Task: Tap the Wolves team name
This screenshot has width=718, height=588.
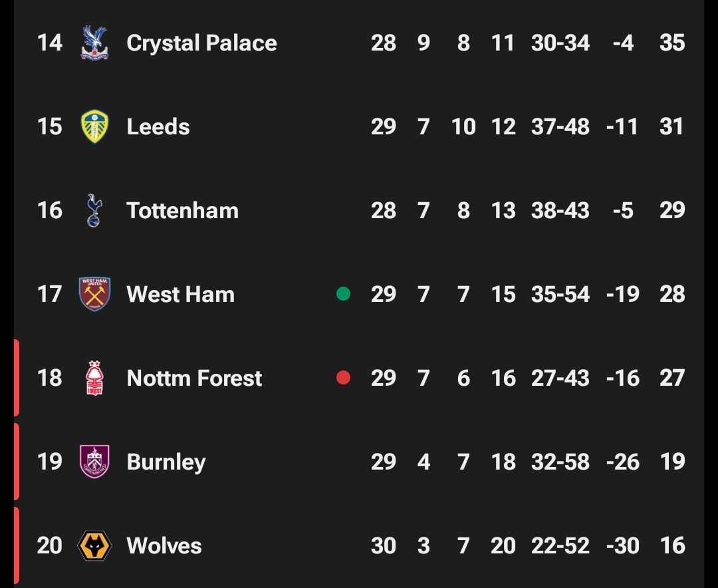Action: (x=164, y=545)
